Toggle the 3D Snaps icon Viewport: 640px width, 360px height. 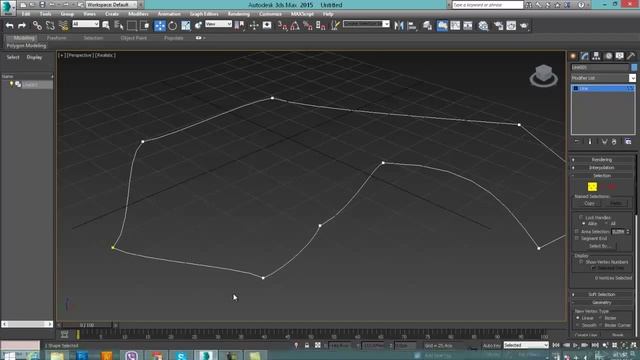(x=282, y=26)
